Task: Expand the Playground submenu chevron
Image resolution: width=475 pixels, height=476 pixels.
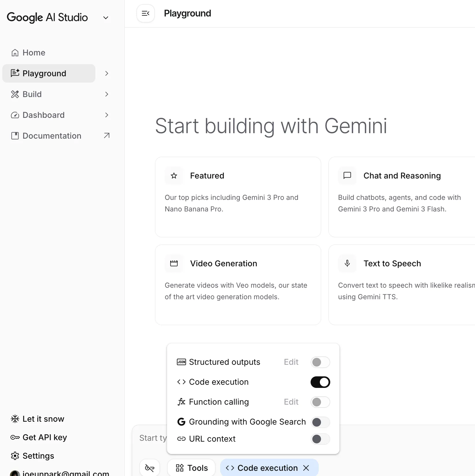Action: tap(107, 73)
